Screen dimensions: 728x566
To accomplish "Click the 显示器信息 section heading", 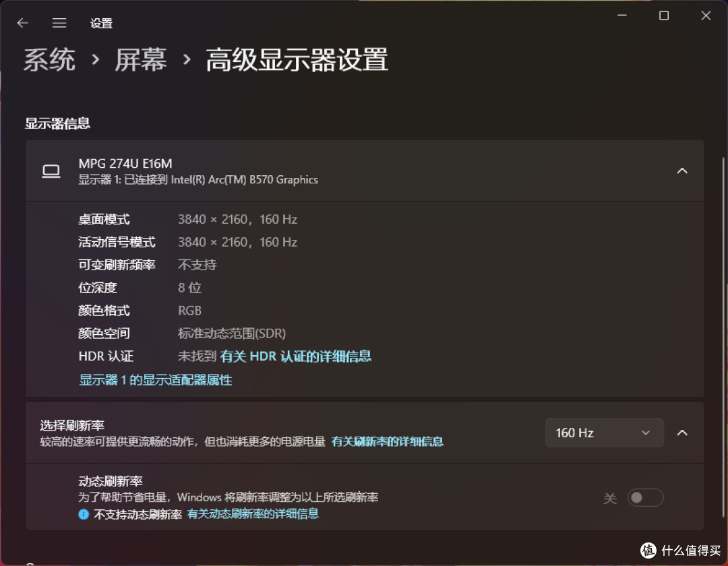I will (x=57, y=123).
